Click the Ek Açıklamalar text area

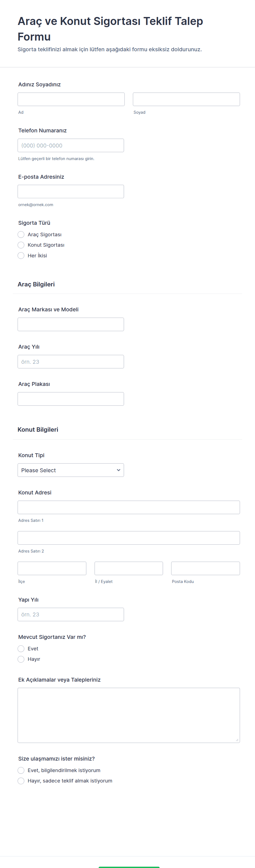pos(129,715)
